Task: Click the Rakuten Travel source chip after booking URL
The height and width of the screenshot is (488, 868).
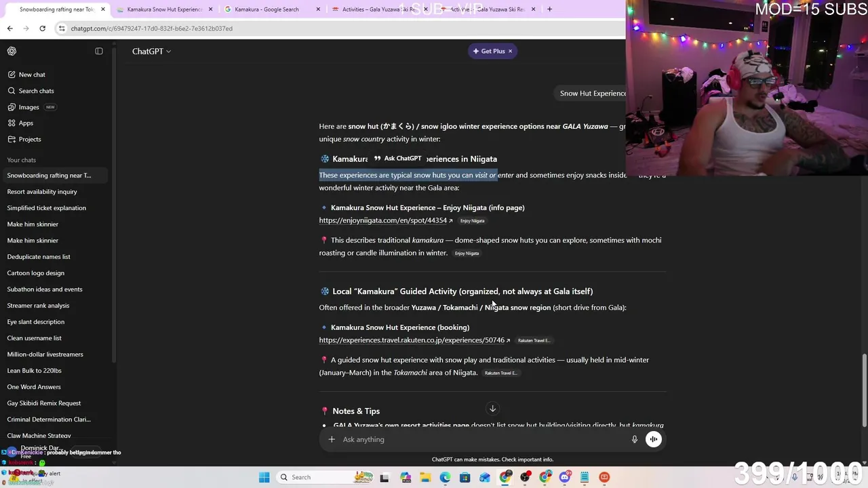Action: [x=534, y=340]
